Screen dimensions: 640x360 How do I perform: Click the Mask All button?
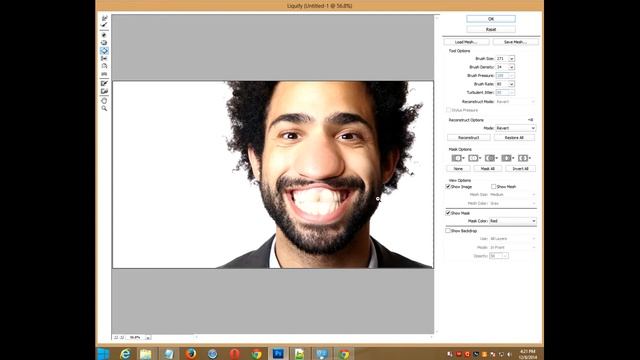pyautogui.click(x=487, y=169)
